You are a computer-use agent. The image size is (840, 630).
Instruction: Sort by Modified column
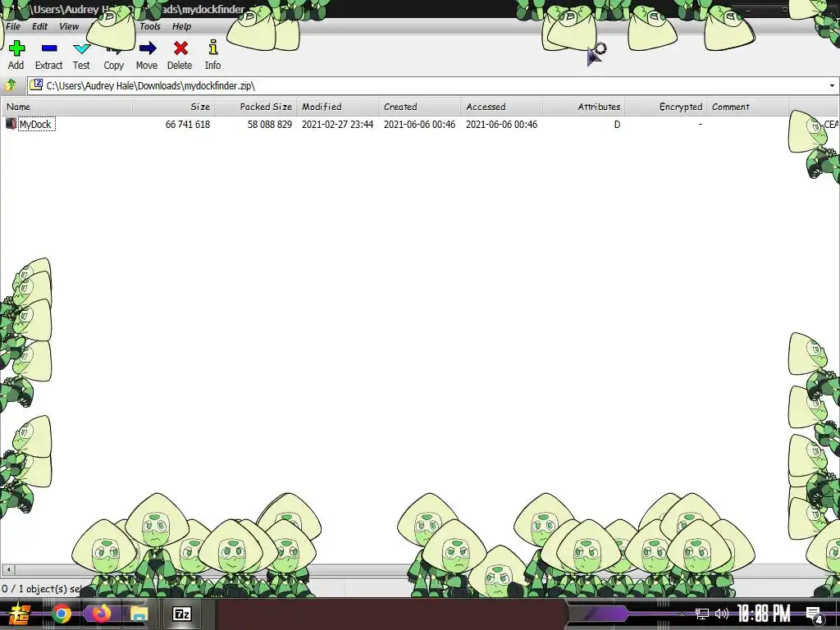pos(337,107)
